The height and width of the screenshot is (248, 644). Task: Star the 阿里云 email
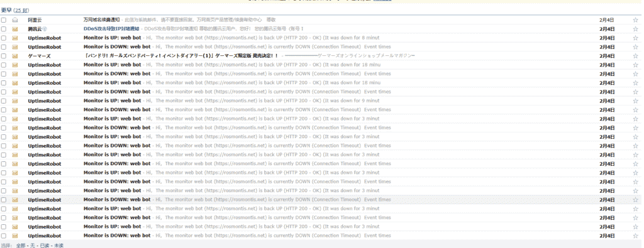[x=635, y=19]
